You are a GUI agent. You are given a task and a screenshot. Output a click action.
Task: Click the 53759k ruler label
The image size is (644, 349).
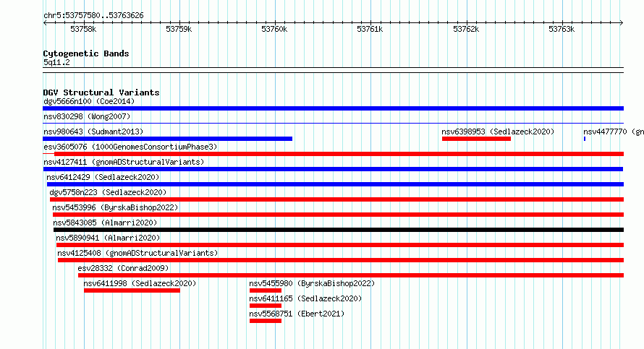179,29
